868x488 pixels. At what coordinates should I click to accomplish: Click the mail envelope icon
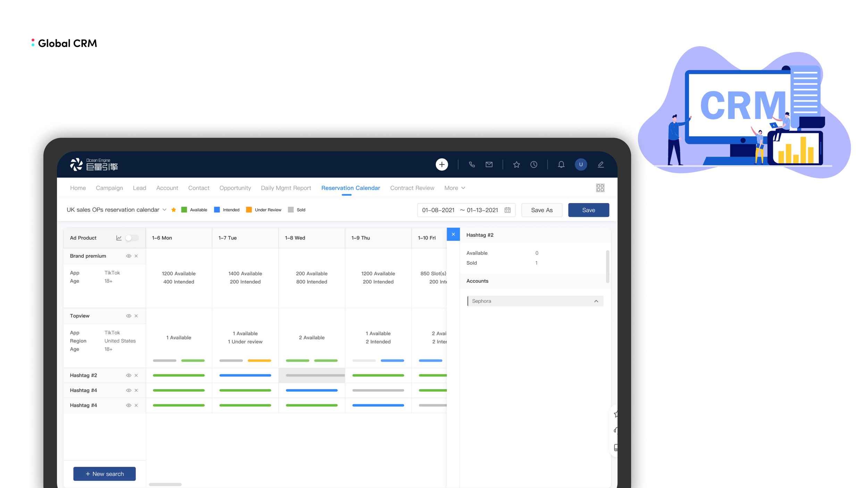click(x=489, y=165)
